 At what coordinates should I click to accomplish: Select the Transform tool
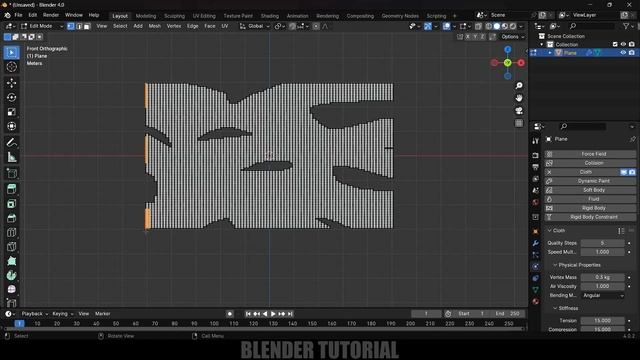coord(11,126)
